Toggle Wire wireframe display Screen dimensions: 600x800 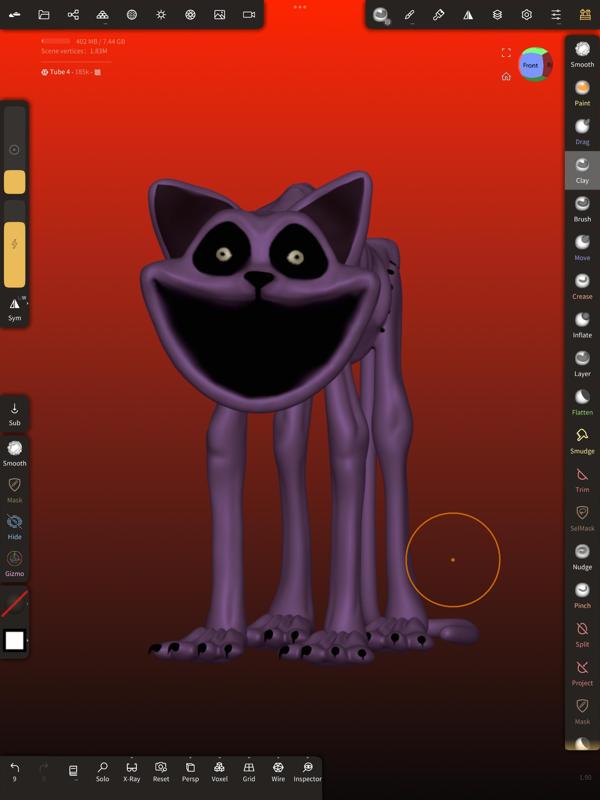278,772
